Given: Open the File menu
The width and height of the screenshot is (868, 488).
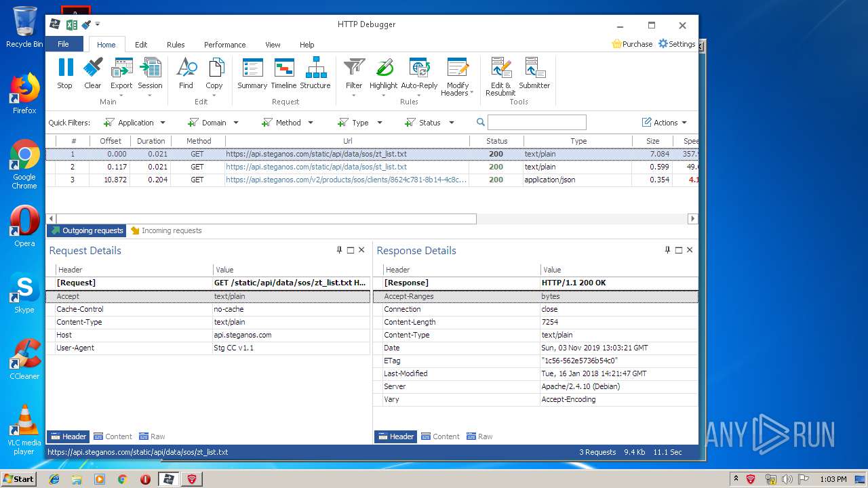Looking at the screenshot, I should tap(64, 44).
